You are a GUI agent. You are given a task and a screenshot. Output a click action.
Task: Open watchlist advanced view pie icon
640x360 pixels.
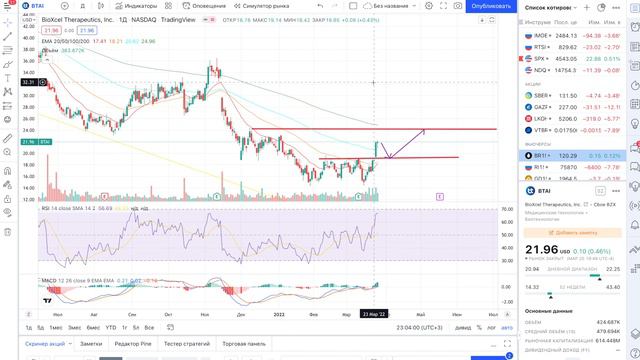coord(601,8)
